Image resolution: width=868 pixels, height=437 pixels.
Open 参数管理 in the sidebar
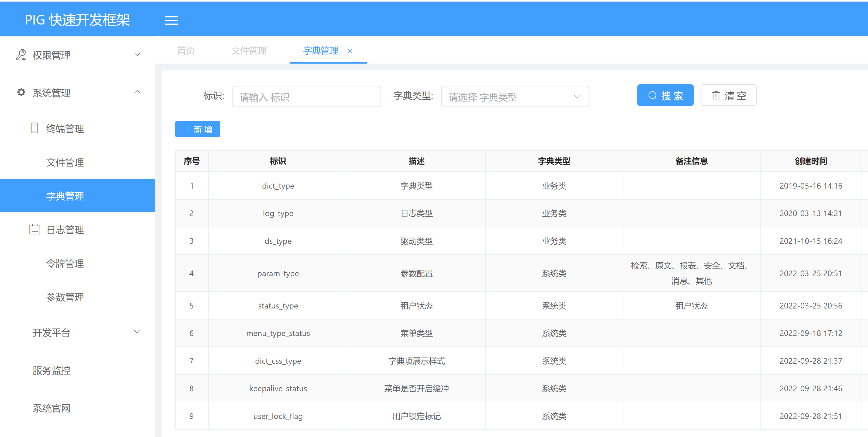65,297
